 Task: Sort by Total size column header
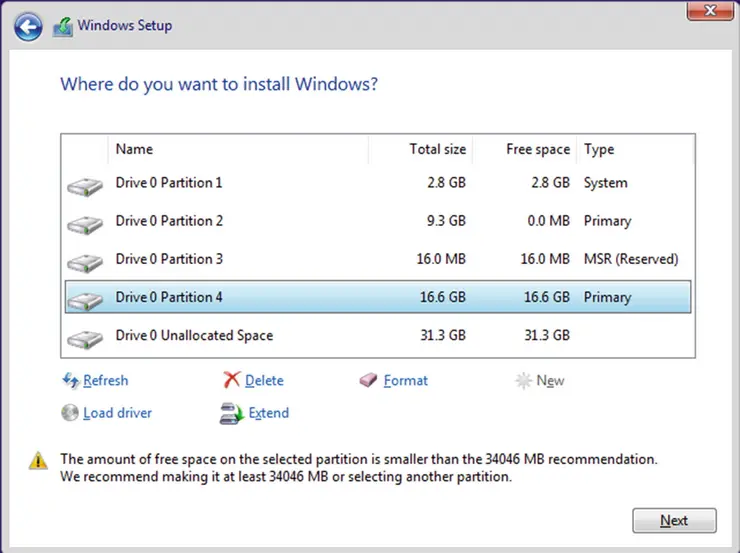(437, 149)
